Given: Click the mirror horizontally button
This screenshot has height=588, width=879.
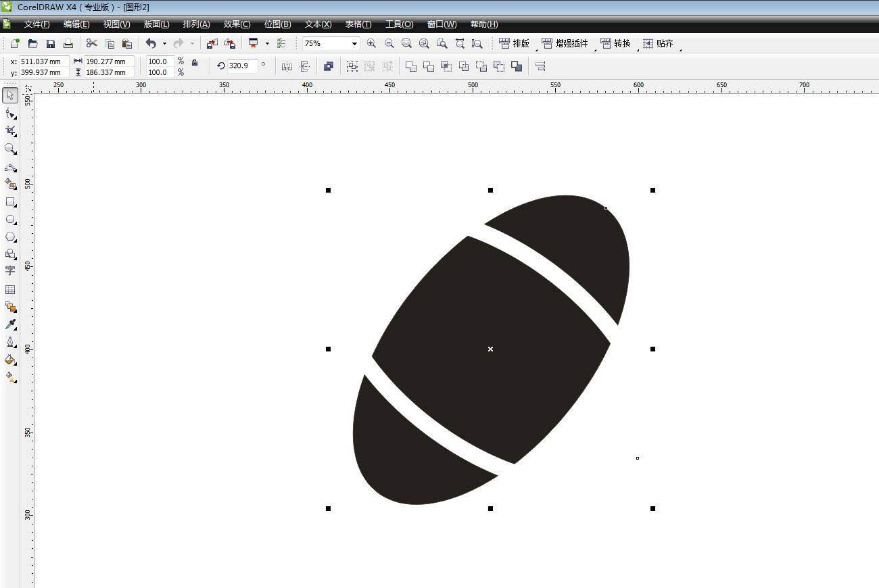Looking at the screenshot, I should 287,66.
